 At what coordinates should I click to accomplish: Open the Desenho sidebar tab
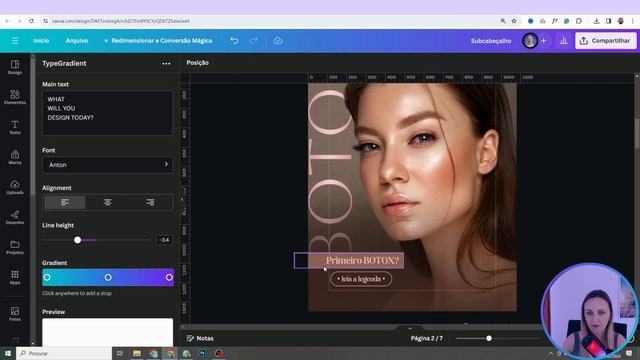[15, 217]
